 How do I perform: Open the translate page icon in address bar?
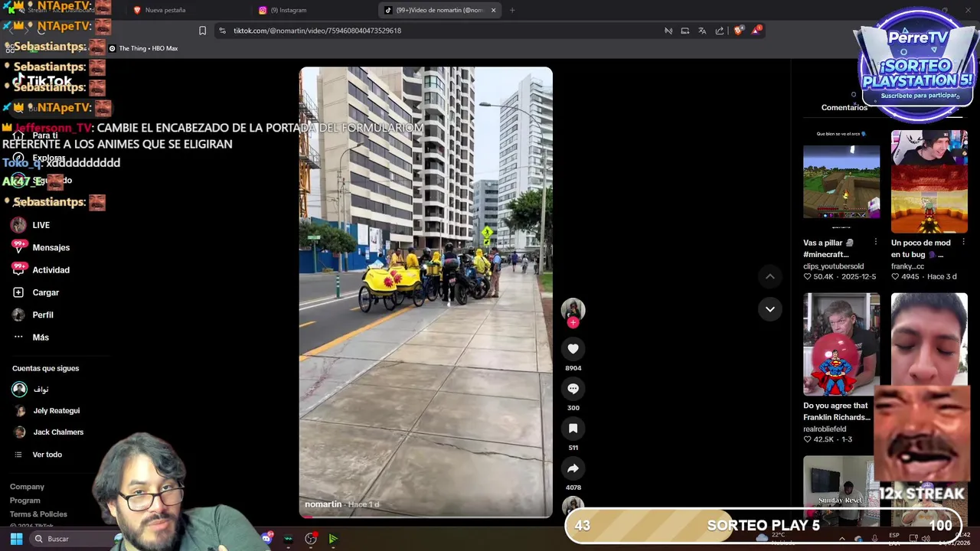pyautogui.click(x=702, y=31)
